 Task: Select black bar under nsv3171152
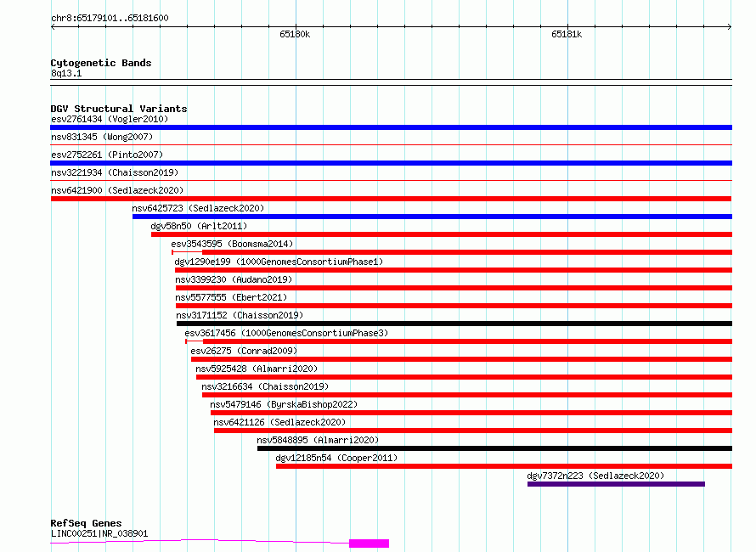[454, 324]
